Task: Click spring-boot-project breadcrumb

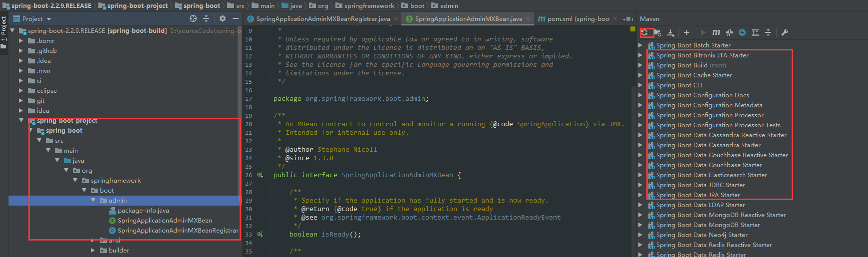Action: (x=133, y=5)
